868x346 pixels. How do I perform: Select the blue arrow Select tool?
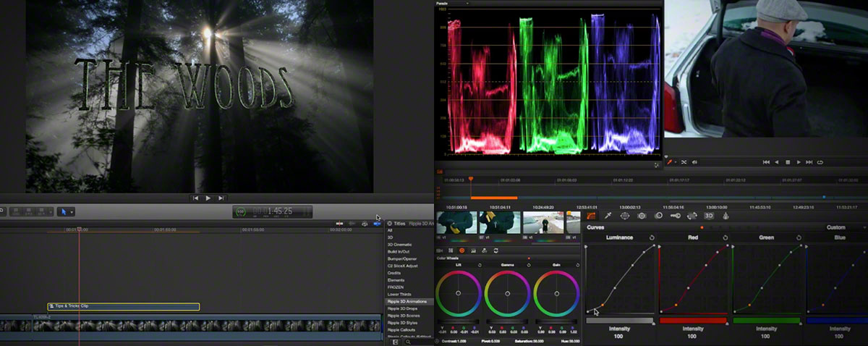[x=63, y=211]
